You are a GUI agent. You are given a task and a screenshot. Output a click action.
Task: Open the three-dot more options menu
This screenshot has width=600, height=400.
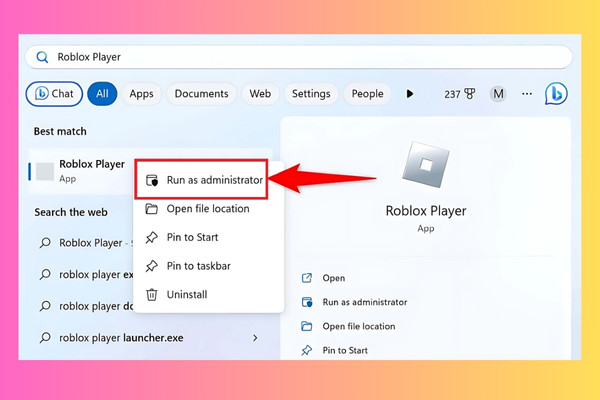click(x=527, y=94)
